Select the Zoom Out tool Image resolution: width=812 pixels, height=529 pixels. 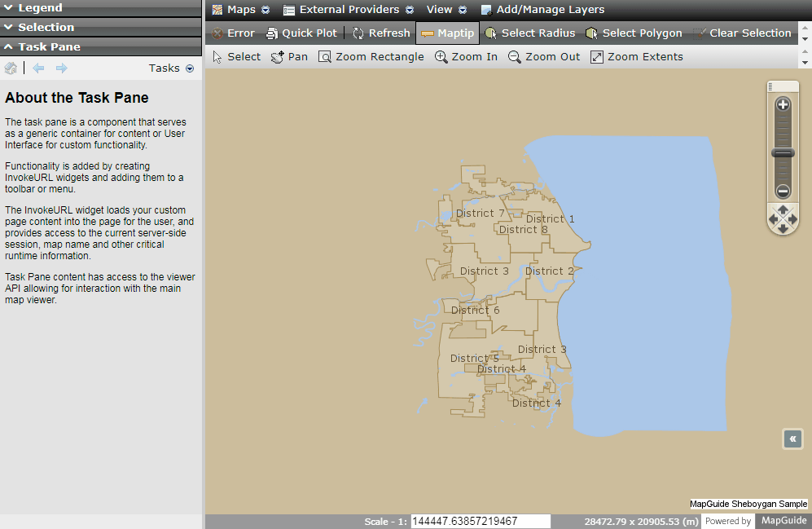point(542,56)
